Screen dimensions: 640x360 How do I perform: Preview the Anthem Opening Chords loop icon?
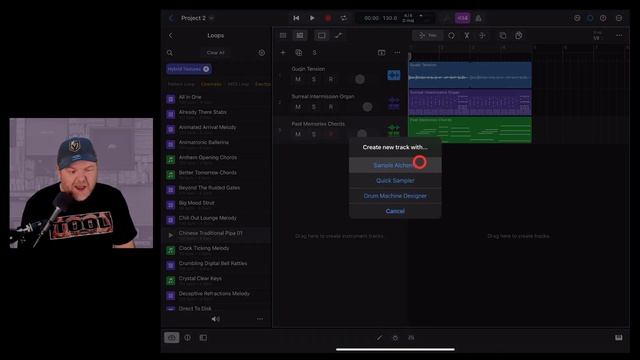(x=171, y=160)
